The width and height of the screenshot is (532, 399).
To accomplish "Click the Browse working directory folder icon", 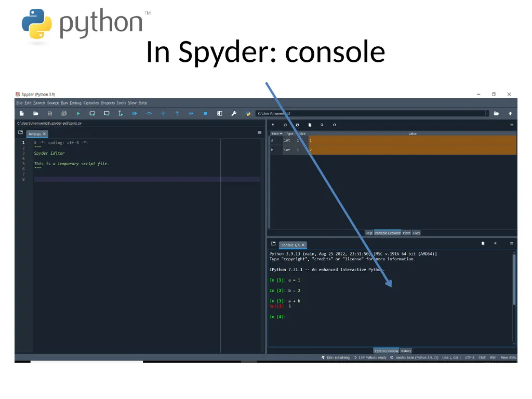I will pos(496,114).
